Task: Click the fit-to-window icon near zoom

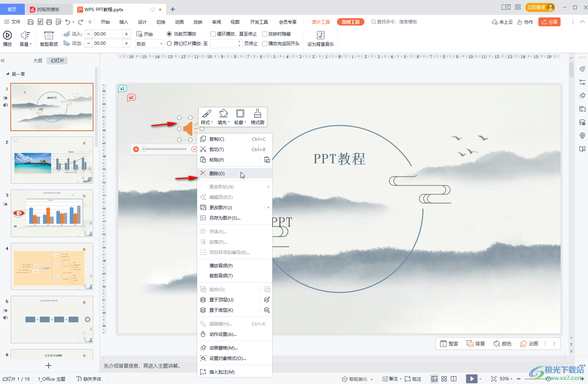Action: (494, 379)
